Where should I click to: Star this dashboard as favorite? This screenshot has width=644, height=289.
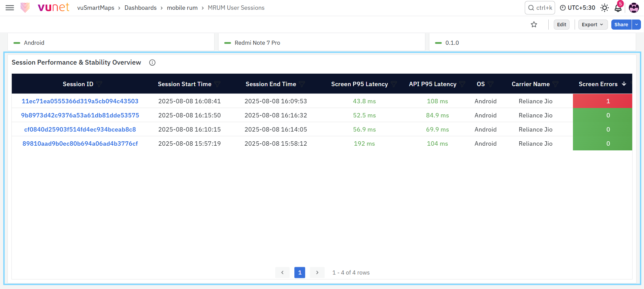pyautogui.click(x=534, y=25)
